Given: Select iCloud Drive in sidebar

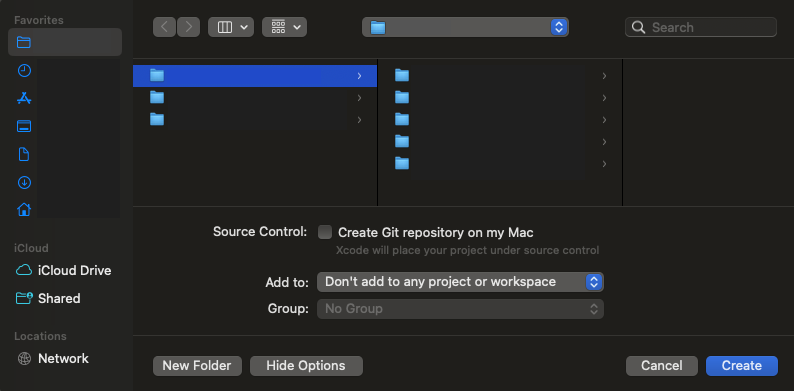Looking at the screenshot, I should (x=64, y=270).
